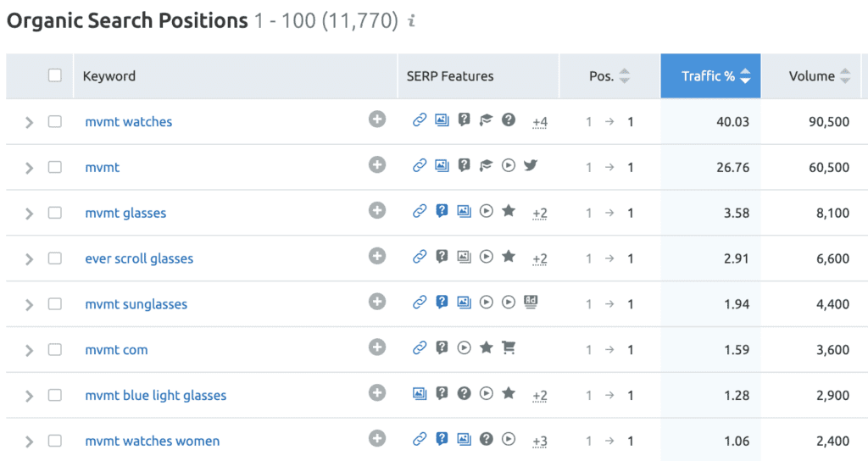
Task: Click question-circle icon in mvmt watches row
Action: (x=509, y=119)
